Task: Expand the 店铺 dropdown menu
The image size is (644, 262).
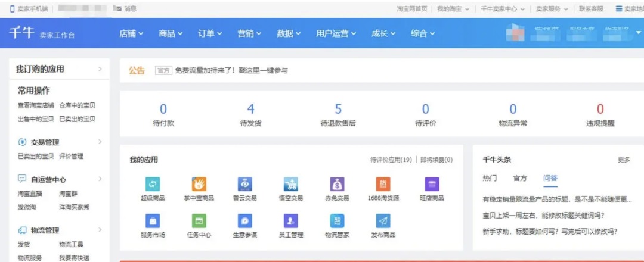Action: pos(131,33)
